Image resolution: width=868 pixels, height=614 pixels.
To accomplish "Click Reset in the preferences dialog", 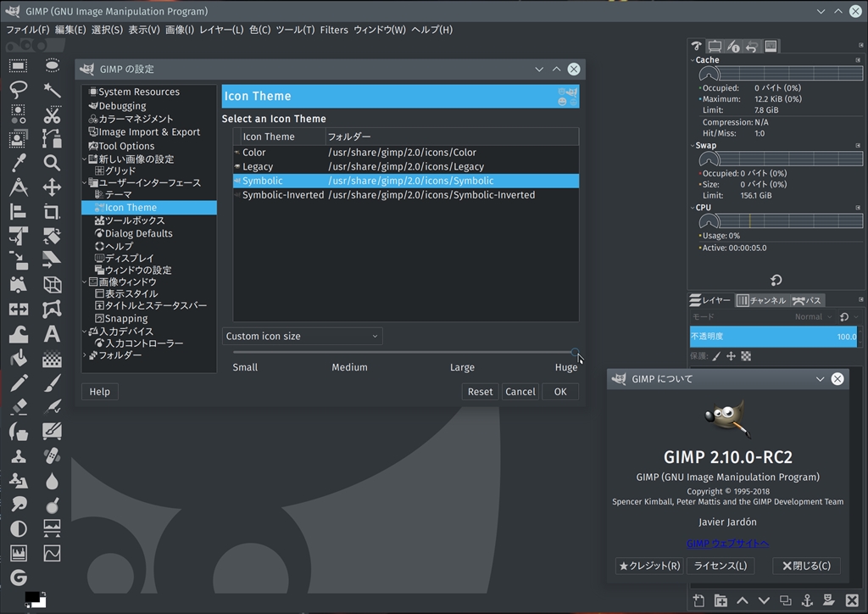I will pyautogui.click(x=480, y=392).
